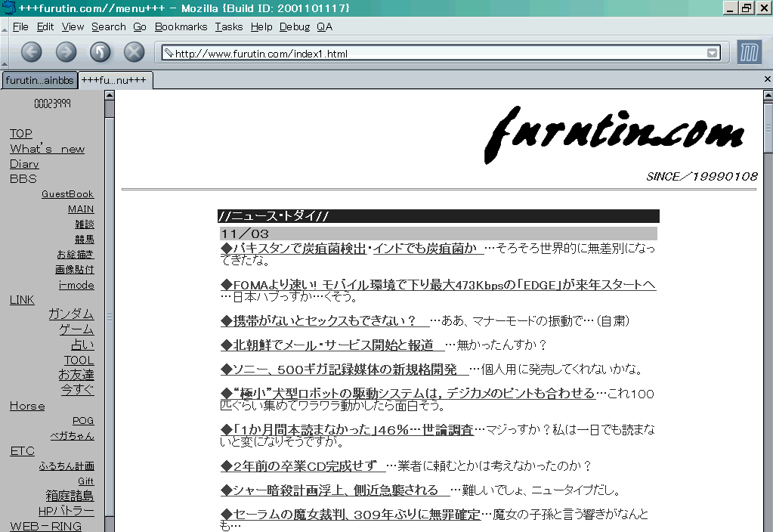Open the LINK sidebar link

22,300
